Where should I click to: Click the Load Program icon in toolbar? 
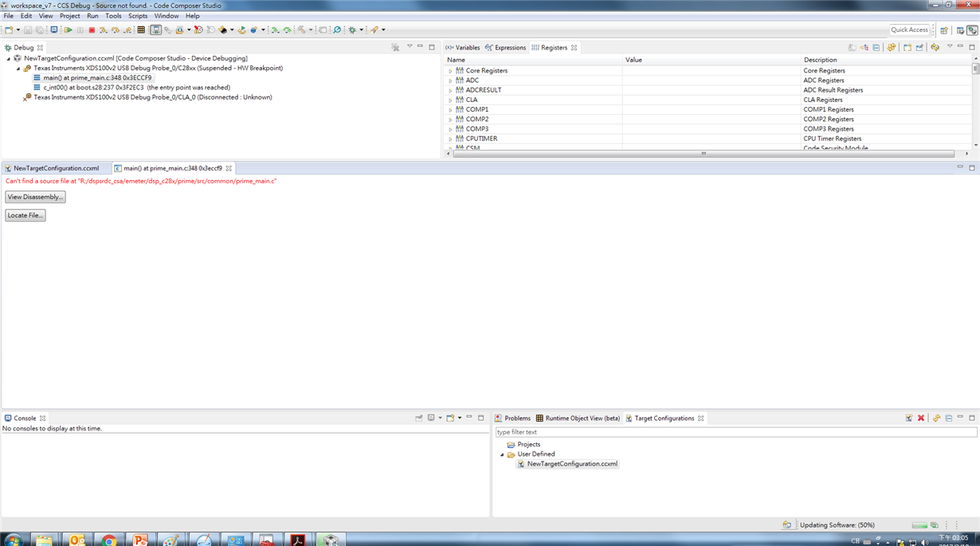click(x=179, y=29)
